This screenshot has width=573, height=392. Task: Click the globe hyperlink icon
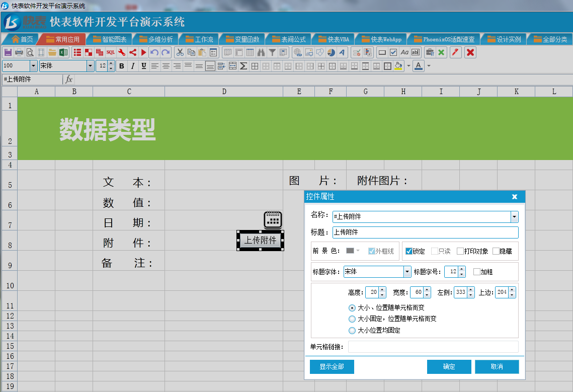click(x=298, y=52)
